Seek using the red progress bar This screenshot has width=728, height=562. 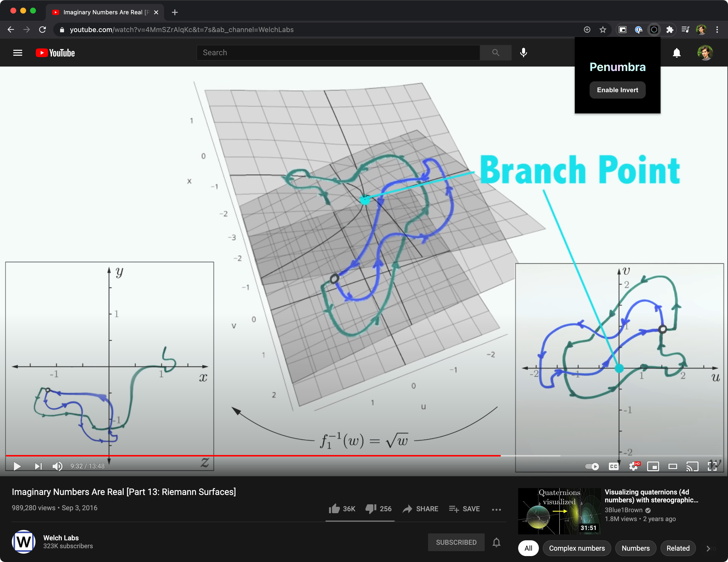coord(253,455)
